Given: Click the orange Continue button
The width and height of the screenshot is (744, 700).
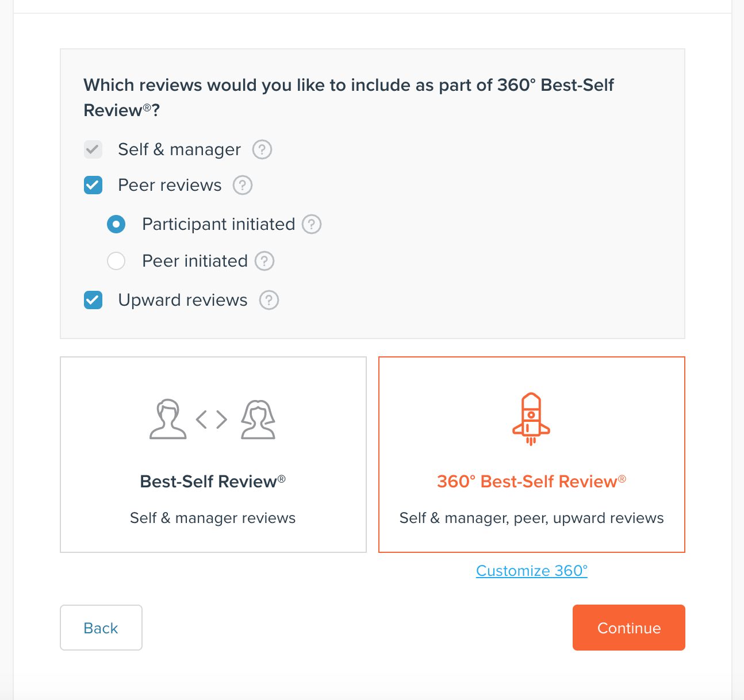Looking at the screenshot, I should 629,628.
